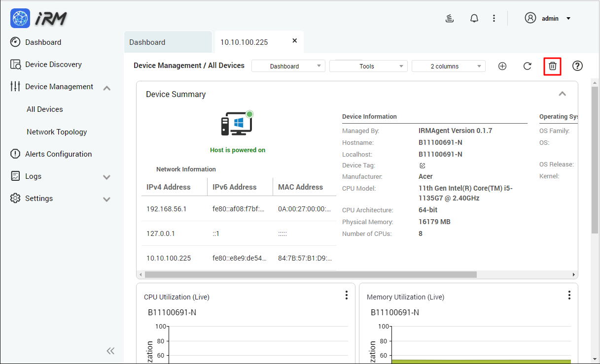
Task: Edit the Device Tag with the pencil icon
Action: 422,165
